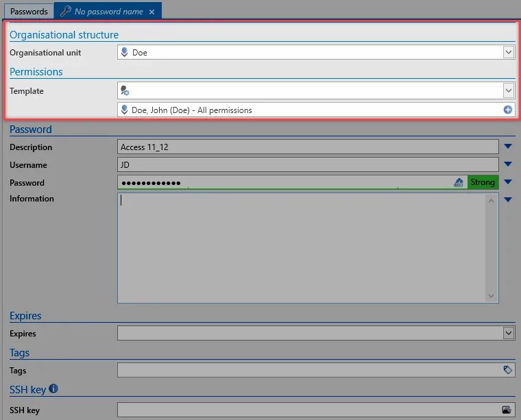The height and width of the screenshot is (420, 521).
Task: Select the No password name tab
Action: coord(108,12)
